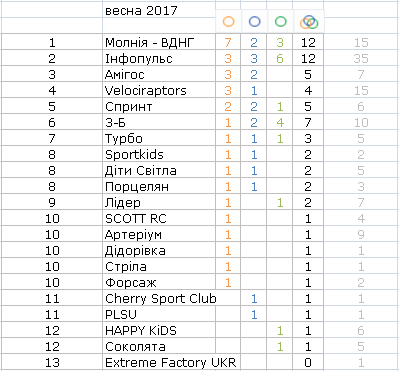Select the 'Порцелян' team cell
This screenshot has width=399, height=371.
159,186
